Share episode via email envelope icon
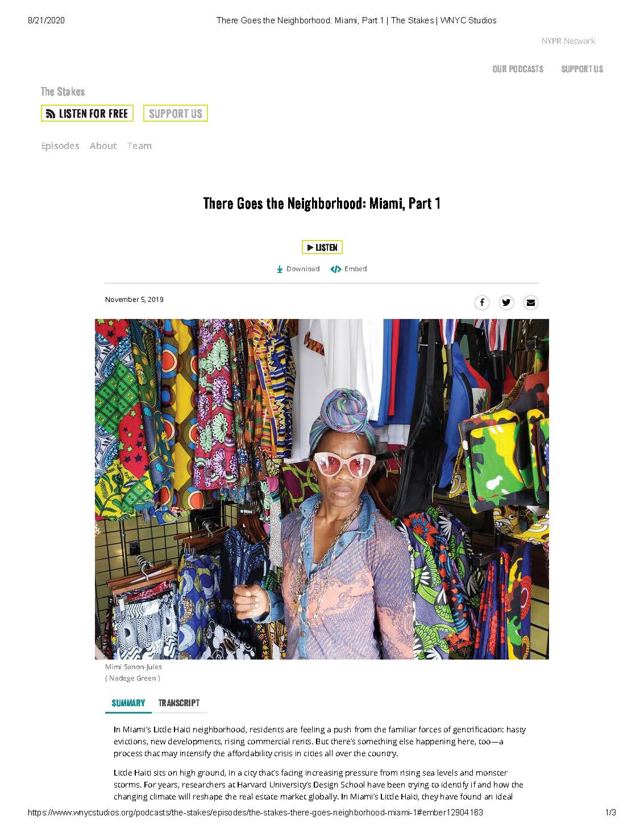The image size is (644, 833). click(x=531, y=302)
